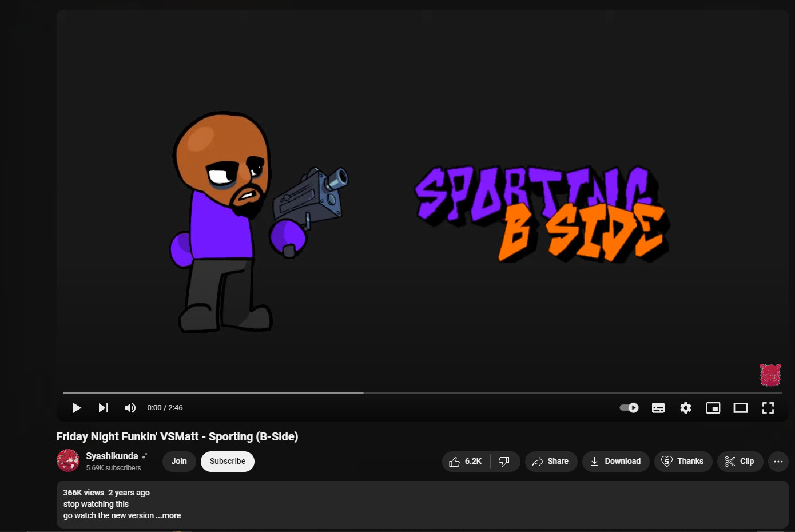Subscribe to Syashikunda
This screenshot has width=795, height=532.
tap(228, 462)
